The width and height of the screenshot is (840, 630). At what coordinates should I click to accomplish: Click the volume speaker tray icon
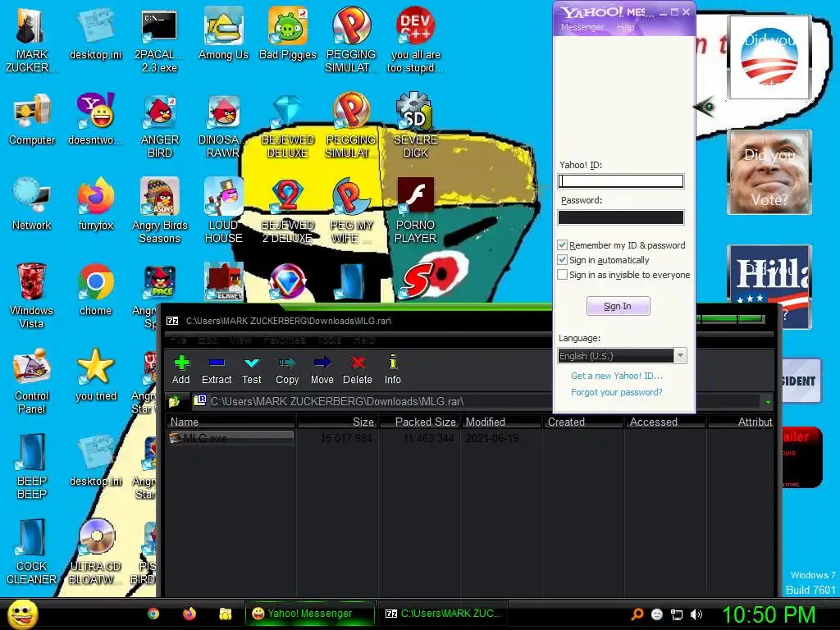pyautogui.click(x=696, y=614)
